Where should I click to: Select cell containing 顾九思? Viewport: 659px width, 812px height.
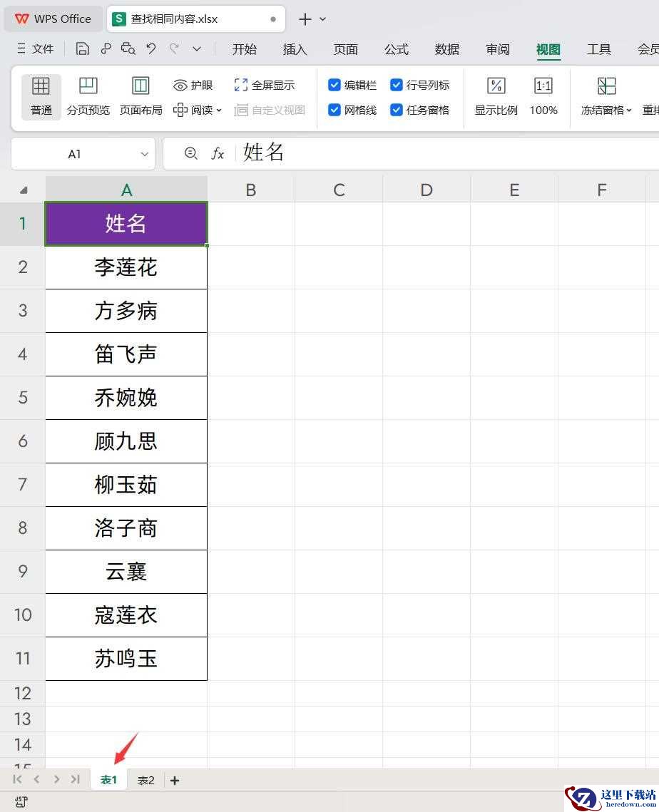coord(126,441)
